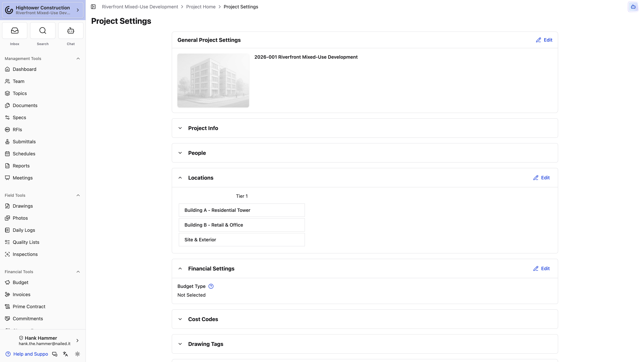
Task: Open the Search icon button
Action: coord(43,31)
